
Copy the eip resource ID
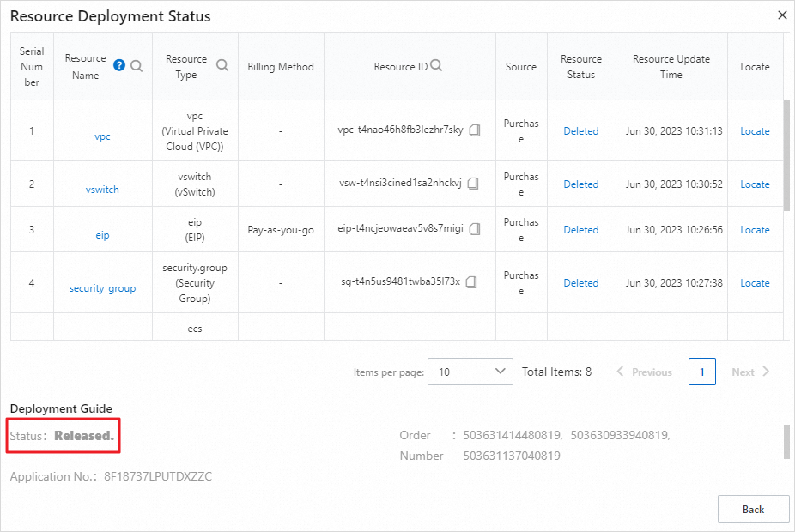[474, 229]
